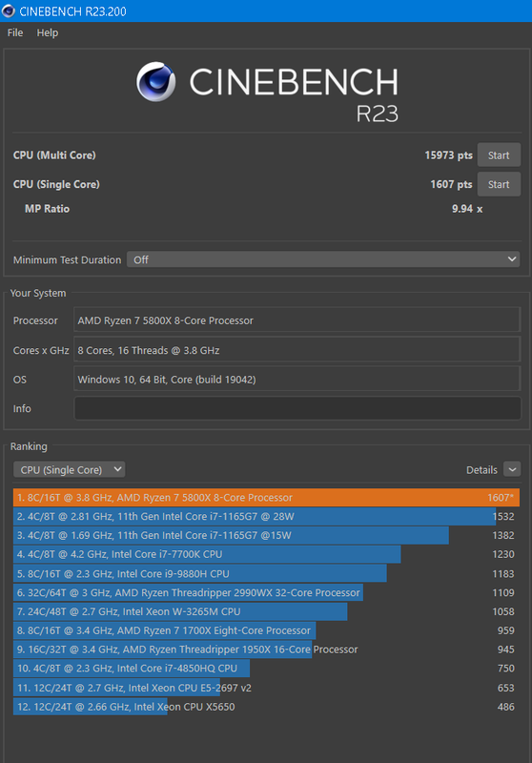Click the Cores x GHz field value
The height and width of the screenshot is (763, 532).
point(297,350)
